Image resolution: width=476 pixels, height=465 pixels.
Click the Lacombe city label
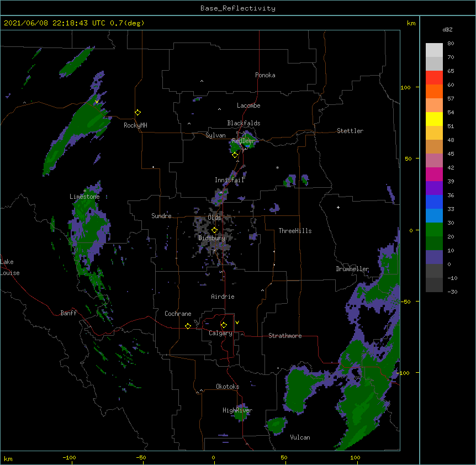(x=248, y=105)
